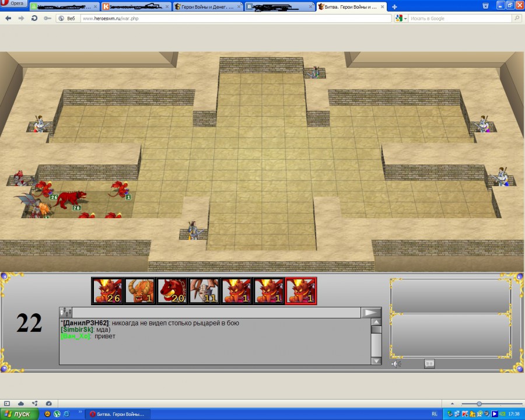Select the hellhound portrait with count 20
Viewport: 525px width, 420px height.
[171, 290]
